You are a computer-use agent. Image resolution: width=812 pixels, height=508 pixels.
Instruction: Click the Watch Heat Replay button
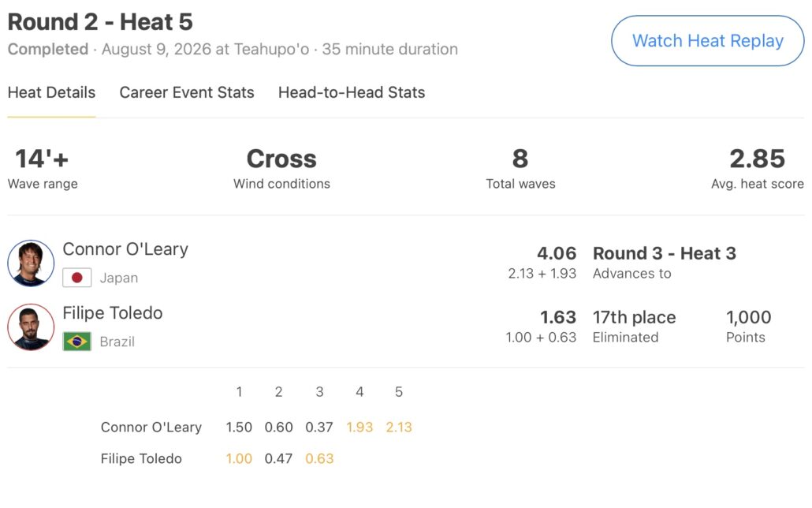pos(707,40)
